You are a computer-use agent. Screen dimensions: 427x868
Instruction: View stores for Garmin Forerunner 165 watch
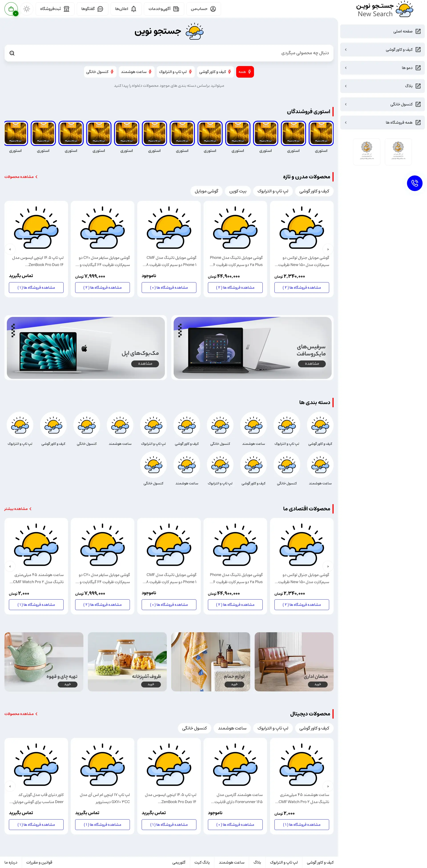[235, 825]
